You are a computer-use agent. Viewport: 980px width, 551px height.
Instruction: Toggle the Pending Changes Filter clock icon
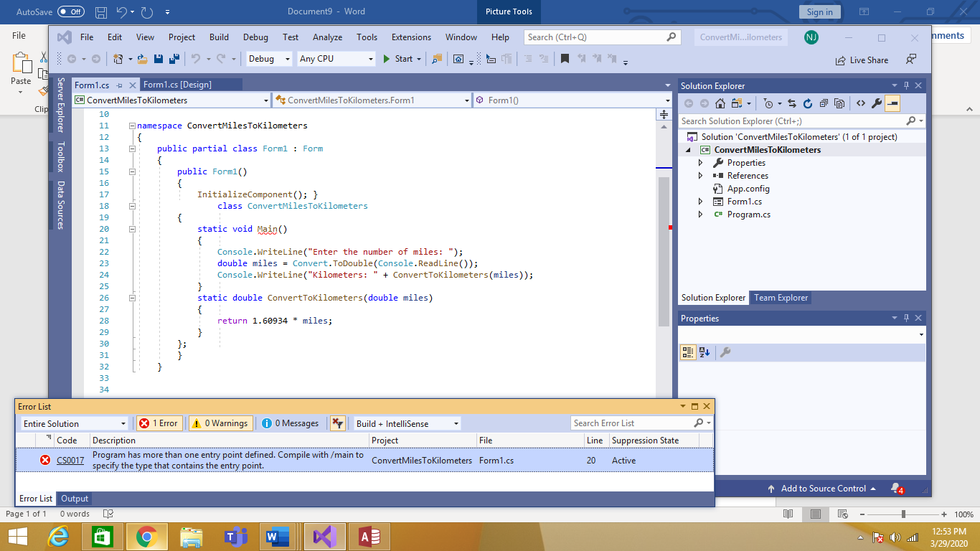pyautogui.click(x=770, y=103)
